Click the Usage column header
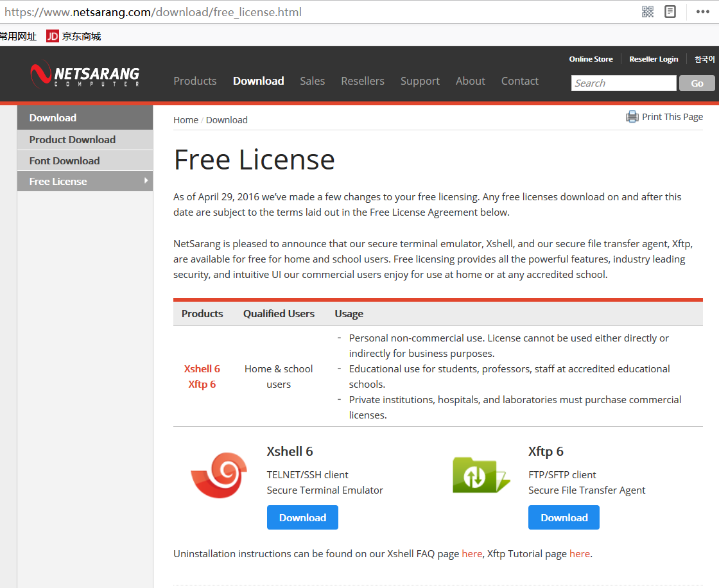Viewport: 719px width, 588px height. coord(349,314)
